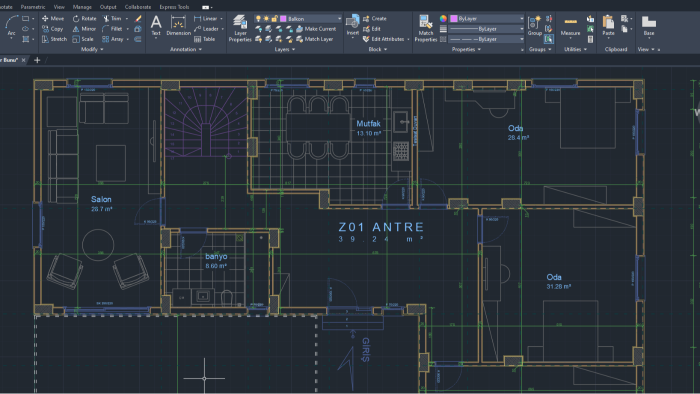700x394 pixels.
Task: Open the Parametric ribbon tab
Action: tap(33, 7)
